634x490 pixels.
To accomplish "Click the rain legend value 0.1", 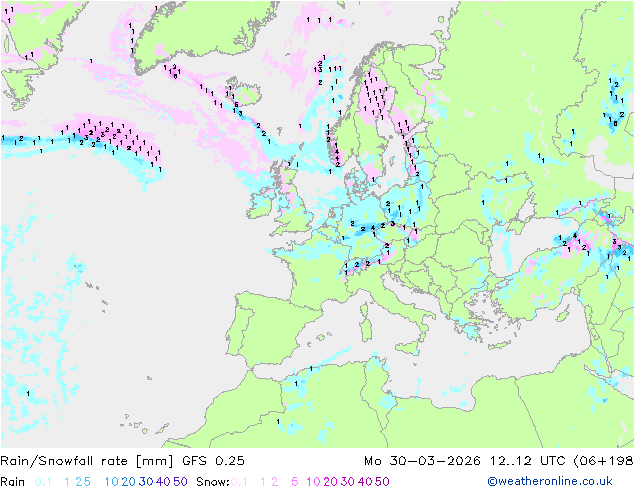I will pyautogui.click(x=43, y=482).
